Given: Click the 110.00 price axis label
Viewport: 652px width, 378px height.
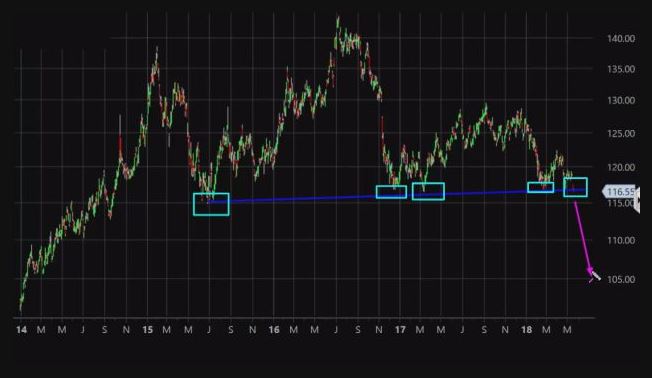Looking at the screenshot, I should pyautogui.click(x=621, y=240).
